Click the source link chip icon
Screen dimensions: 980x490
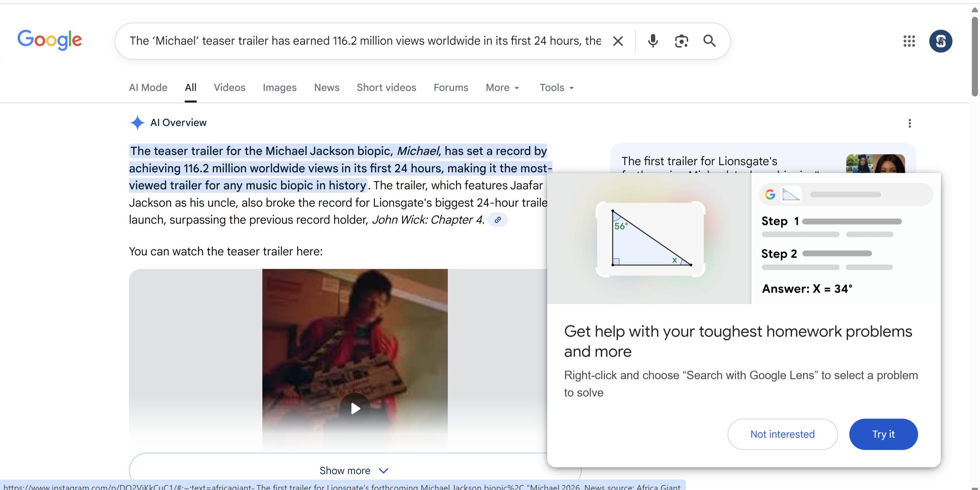tap(497, 220)
